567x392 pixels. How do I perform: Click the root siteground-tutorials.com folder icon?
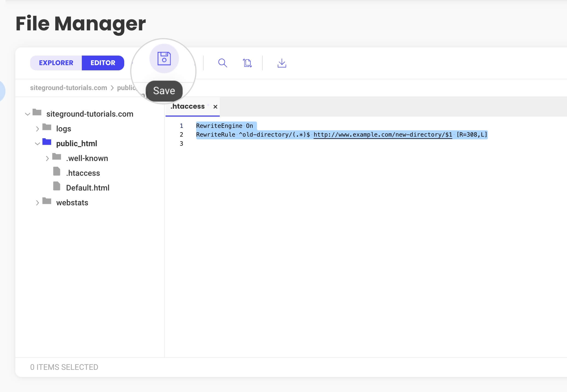coord(37,112)
